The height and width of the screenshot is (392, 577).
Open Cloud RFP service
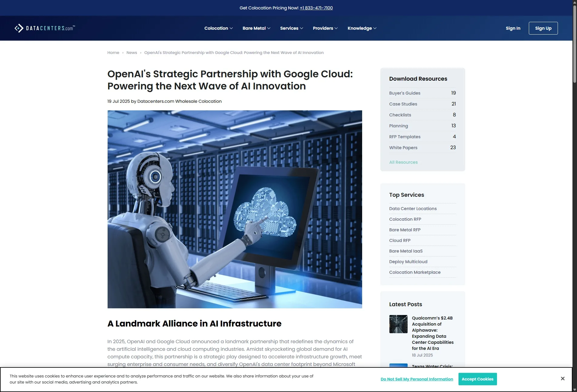coord(400,240)
